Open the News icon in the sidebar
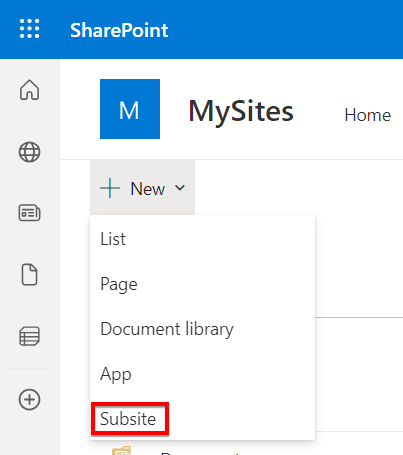 [x=29, y=213]
